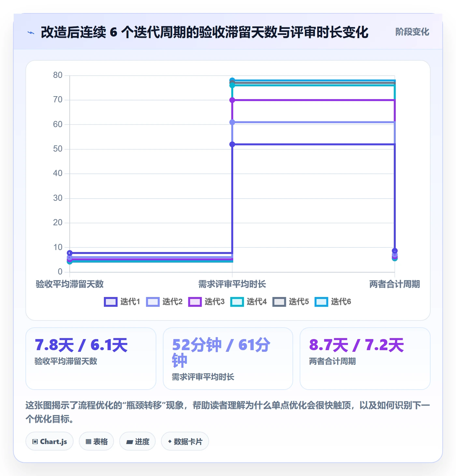Select the Chart.js tag chip

point(50,441)
